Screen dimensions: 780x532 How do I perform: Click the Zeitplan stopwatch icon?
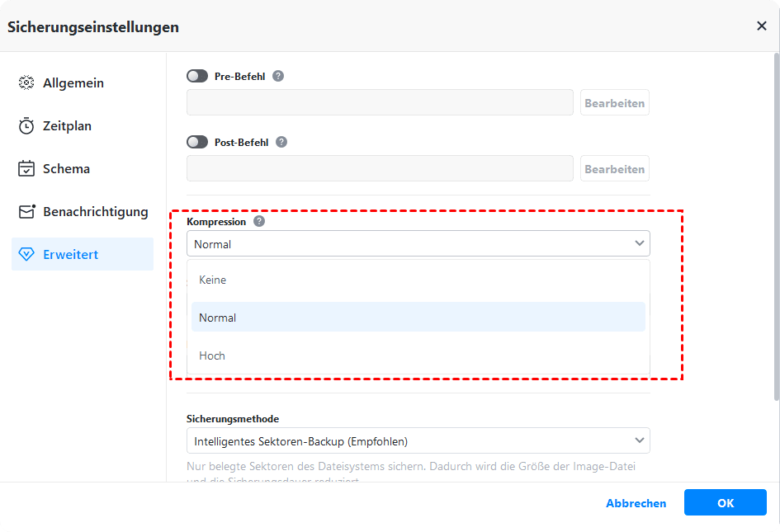26,126
